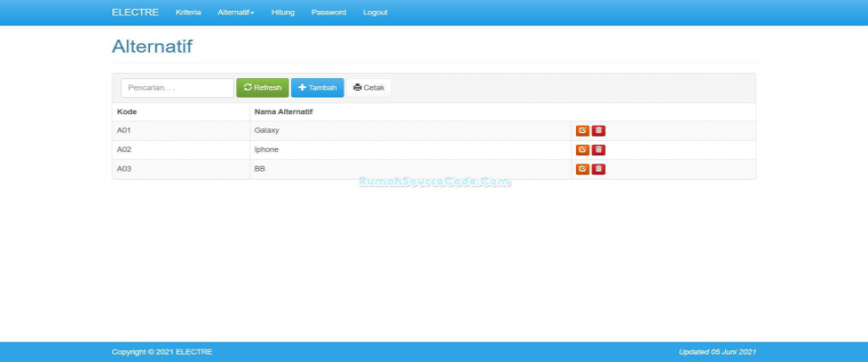Image resolution: width=868 pixels, height=362 pixels.
Task: Select the A01 code cell
Action: pos(181,130)
